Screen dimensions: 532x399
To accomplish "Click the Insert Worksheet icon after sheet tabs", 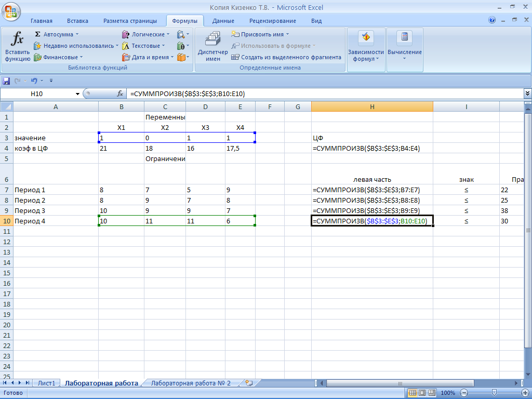I will tap(249, 383).
